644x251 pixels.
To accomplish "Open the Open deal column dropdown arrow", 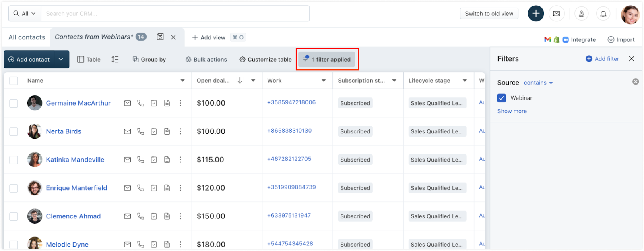I will [253, 81].
